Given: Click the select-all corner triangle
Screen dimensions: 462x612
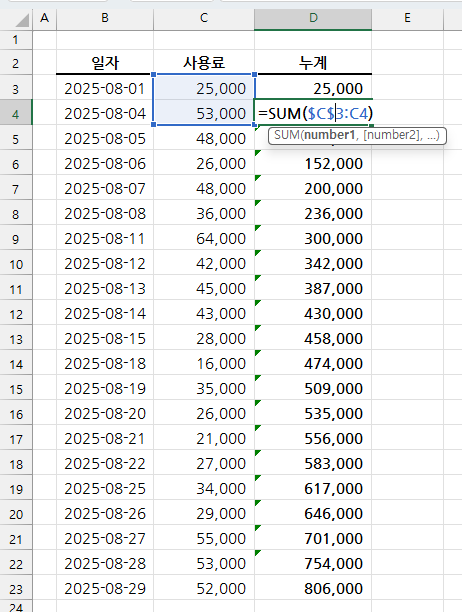Looking at the screenshot, I should coord(21,20).
